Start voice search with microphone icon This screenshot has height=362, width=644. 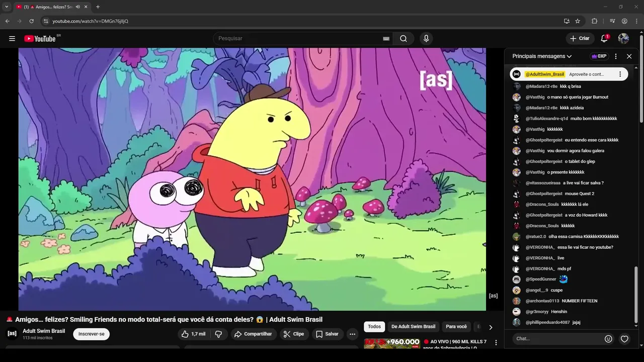coord(426,39)
